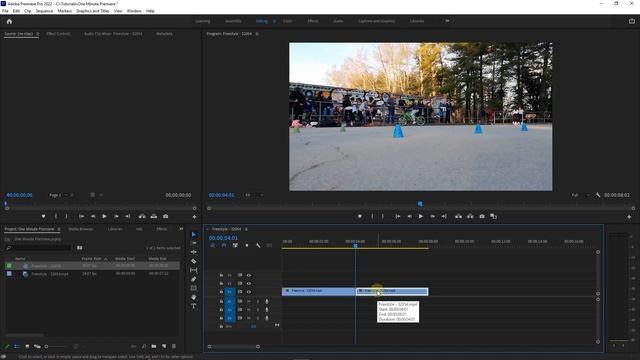Add a marker in the Timeline panel
The width and height of the screenshot is (640, 360).
(247, 245)
